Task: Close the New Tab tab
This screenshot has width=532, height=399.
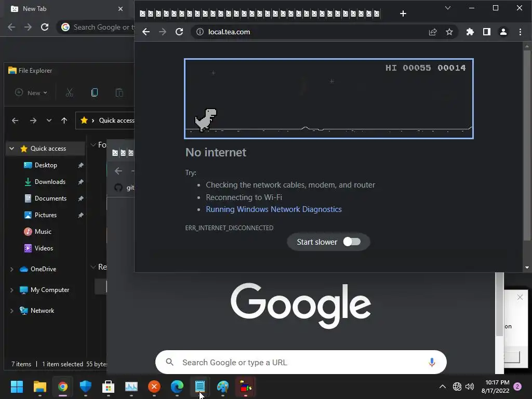Action: (x=120, y=9)
